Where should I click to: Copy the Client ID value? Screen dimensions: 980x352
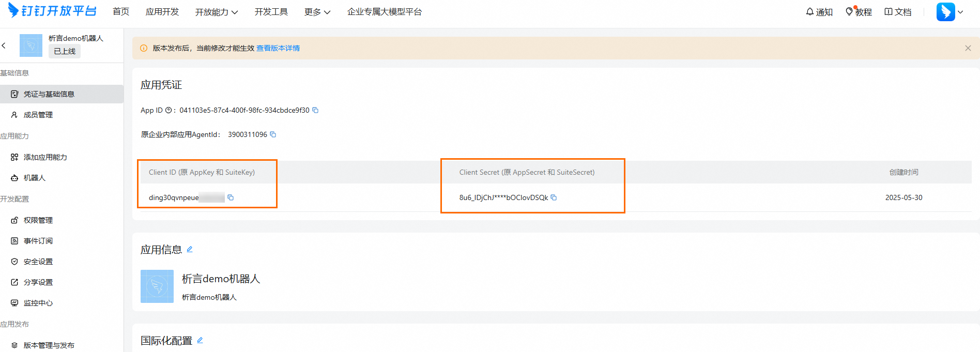point(231,197)
